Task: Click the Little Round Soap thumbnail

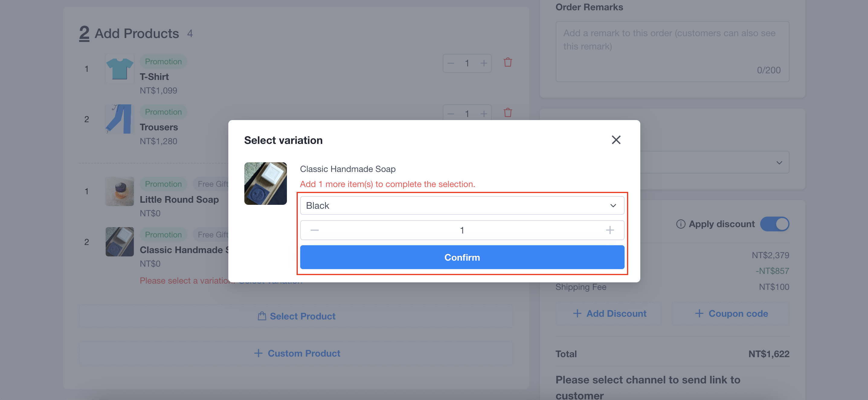Action: [x=119, y=192]
